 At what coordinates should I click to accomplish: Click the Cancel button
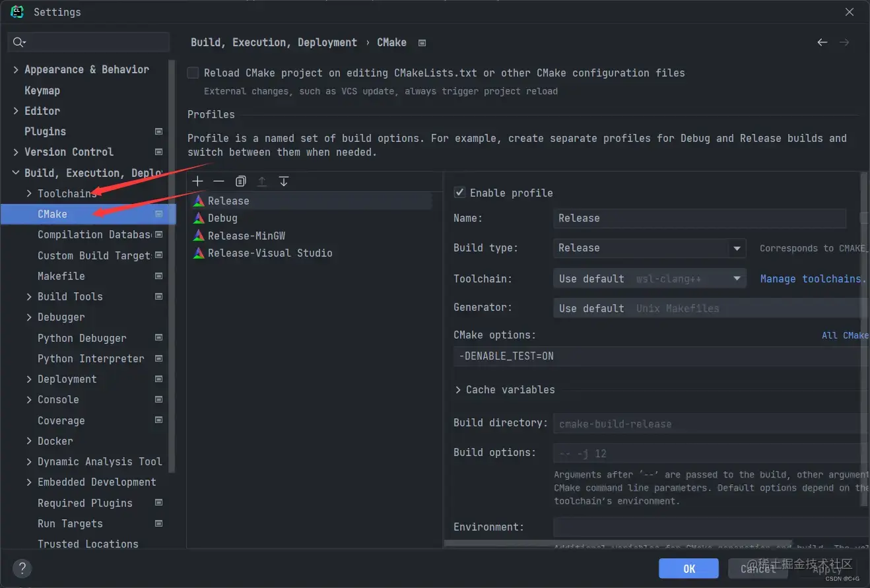click(758, 569)
